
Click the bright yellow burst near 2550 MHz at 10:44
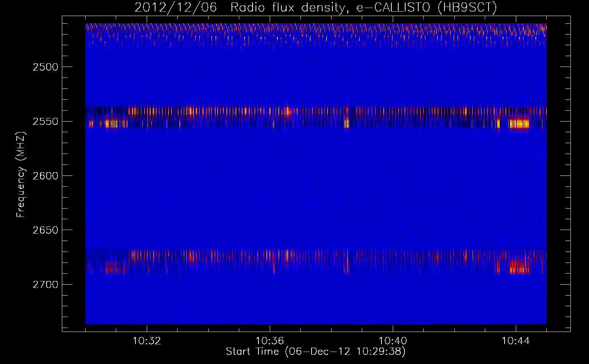click(519, 124)
